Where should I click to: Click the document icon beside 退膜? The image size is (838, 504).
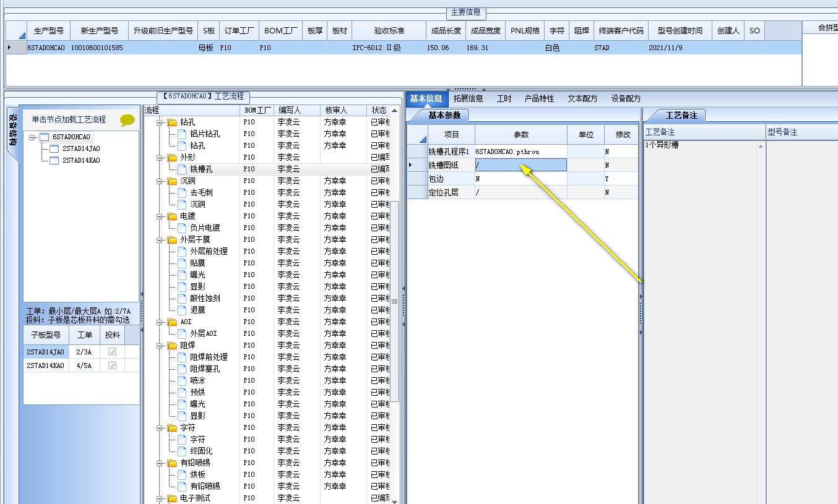click(x=182, y=310)
